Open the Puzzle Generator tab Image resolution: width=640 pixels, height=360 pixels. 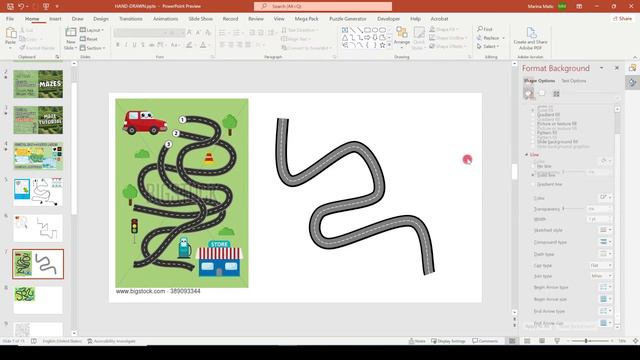(348, 19)
